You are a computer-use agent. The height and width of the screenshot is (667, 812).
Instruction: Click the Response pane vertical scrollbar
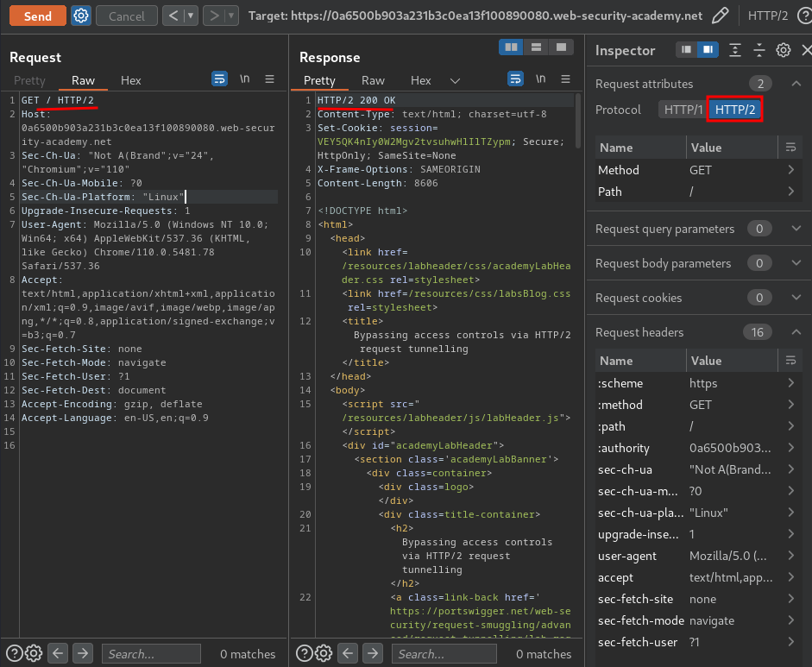click(578, 121)
